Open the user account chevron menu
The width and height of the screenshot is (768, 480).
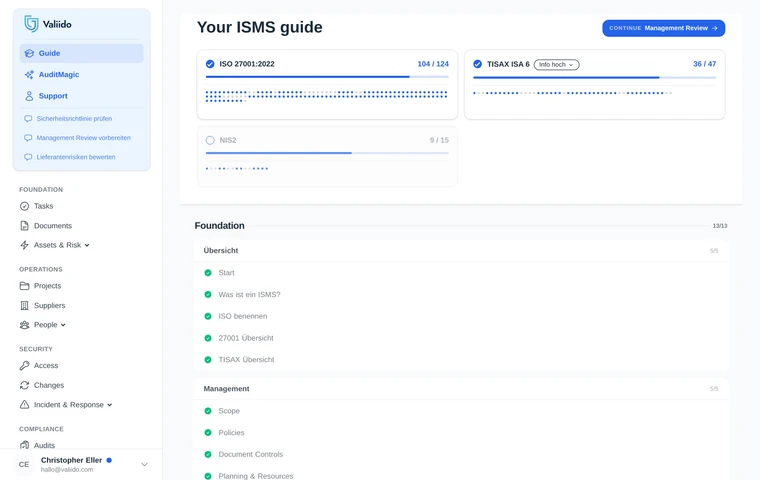pos(144,464)
